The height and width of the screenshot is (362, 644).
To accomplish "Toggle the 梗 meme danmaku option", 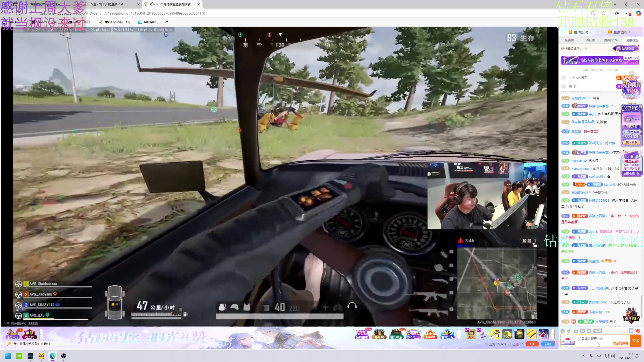I will click(x=589, y=331).
